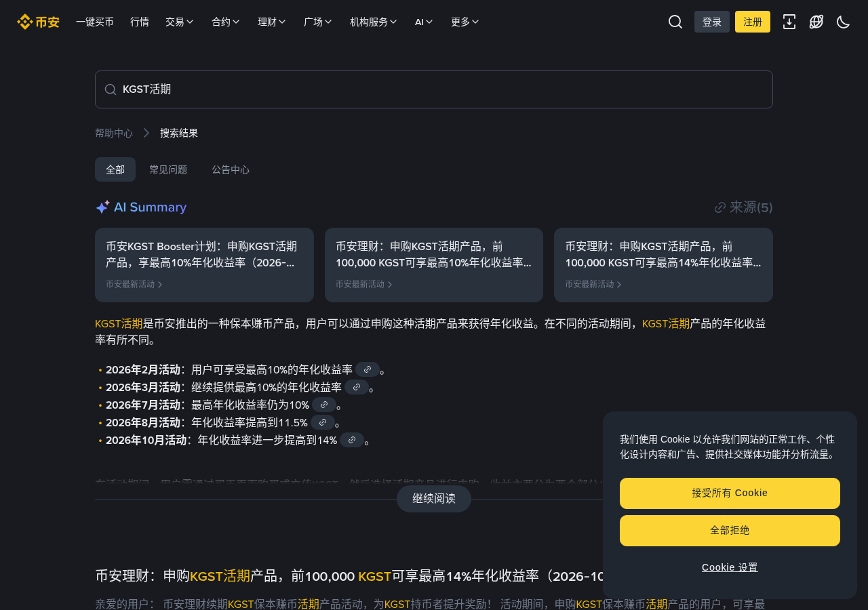Expand the 合约 dropdown menu
This screenshot has height=610, width=868.
226,22
